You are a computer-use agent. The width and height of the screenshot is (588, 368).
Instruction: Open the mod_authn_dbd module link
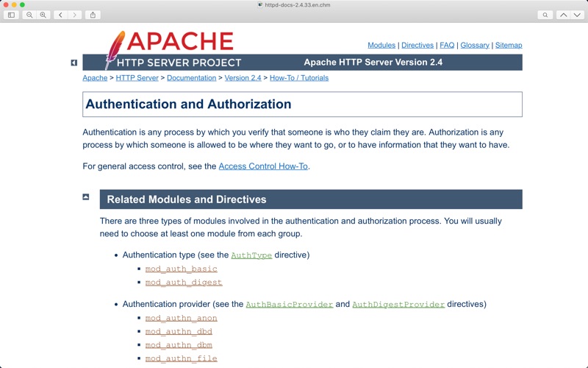(x=179, y=332)
